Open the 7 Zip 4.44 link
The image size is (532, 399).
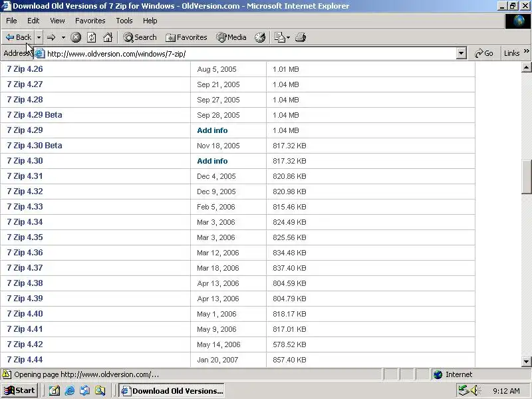25,359
